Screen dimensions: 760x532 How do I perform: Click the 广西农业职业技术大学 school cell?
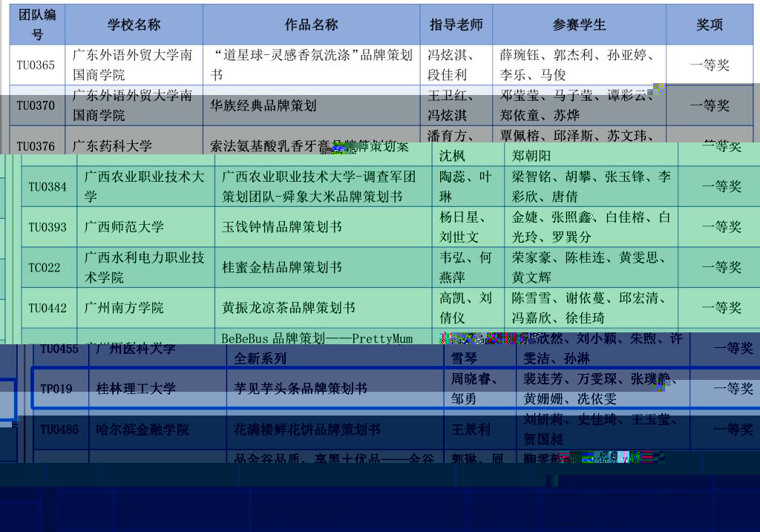tap(145, 186)
